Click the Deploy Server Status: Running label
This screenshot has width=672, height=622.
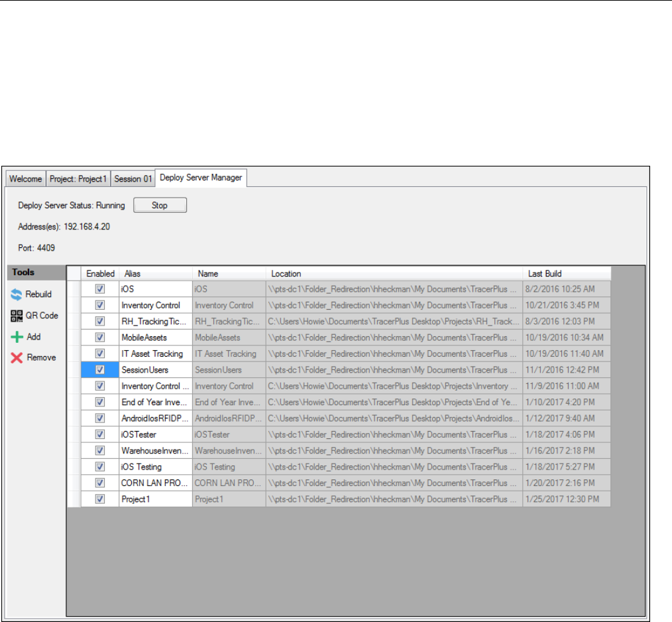pos(72,206)
